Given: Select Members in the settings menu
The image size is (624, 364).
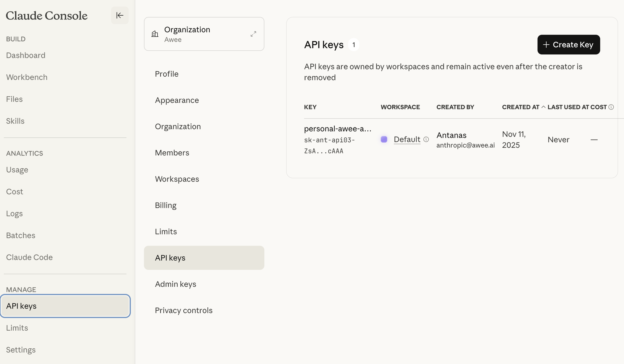Looking at the screenshot, I should coord(172,153).
